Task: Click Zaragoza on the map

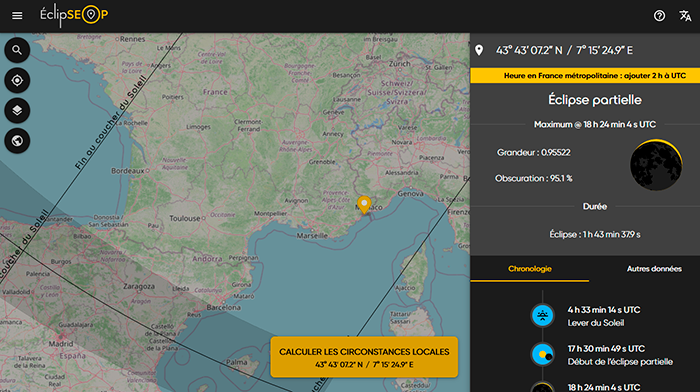Action: pyautogui.click(x=139, y=287)
